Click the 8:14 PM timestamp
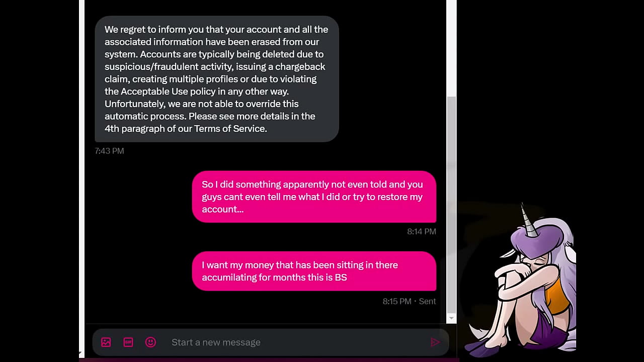 (x=422, y=231)
